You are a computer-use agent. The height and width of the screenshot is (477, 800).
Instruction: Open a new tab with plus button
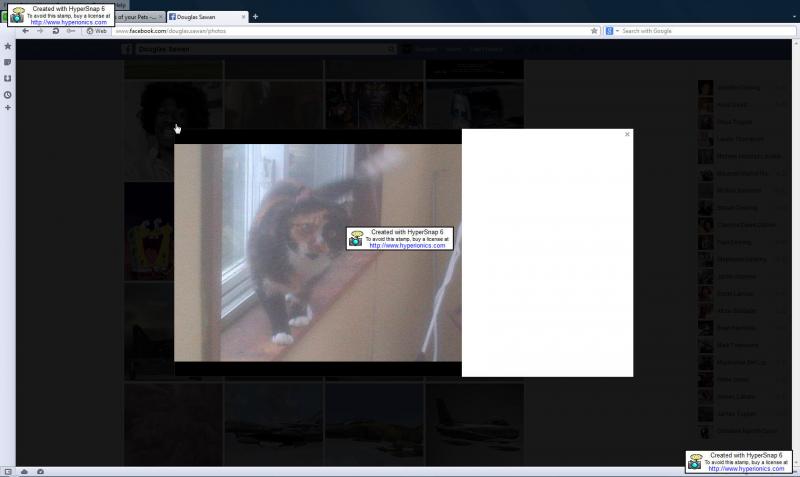255,16
